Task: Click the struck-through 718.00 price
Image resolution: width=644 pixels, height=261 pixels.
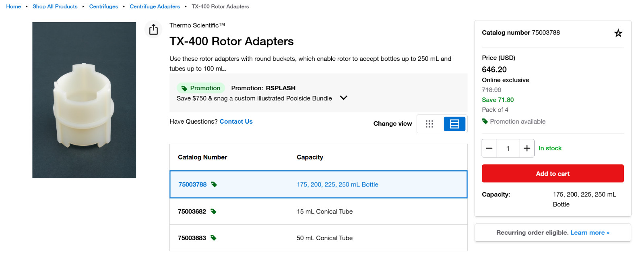Action: tap(491, 90)
